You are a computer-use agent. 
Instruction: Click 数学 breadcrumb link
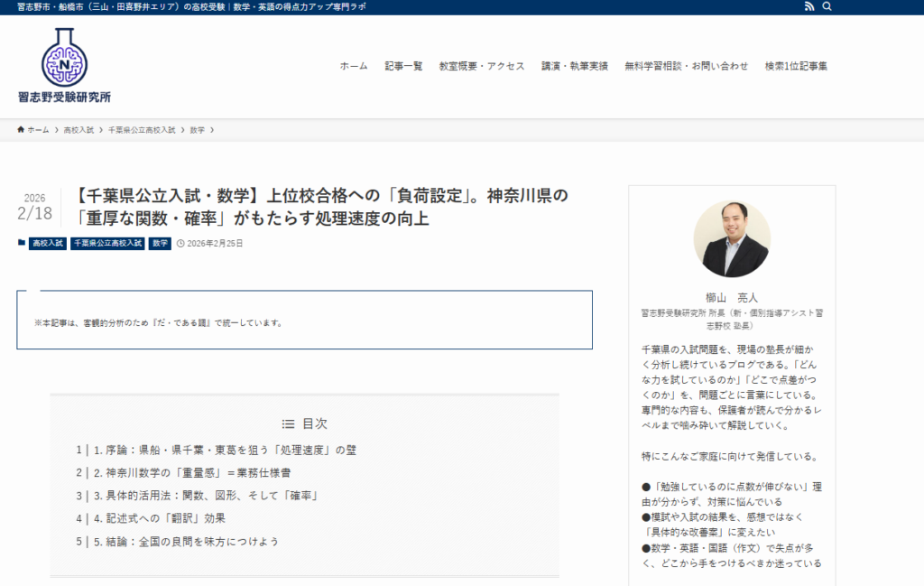[x=197, y=130]
